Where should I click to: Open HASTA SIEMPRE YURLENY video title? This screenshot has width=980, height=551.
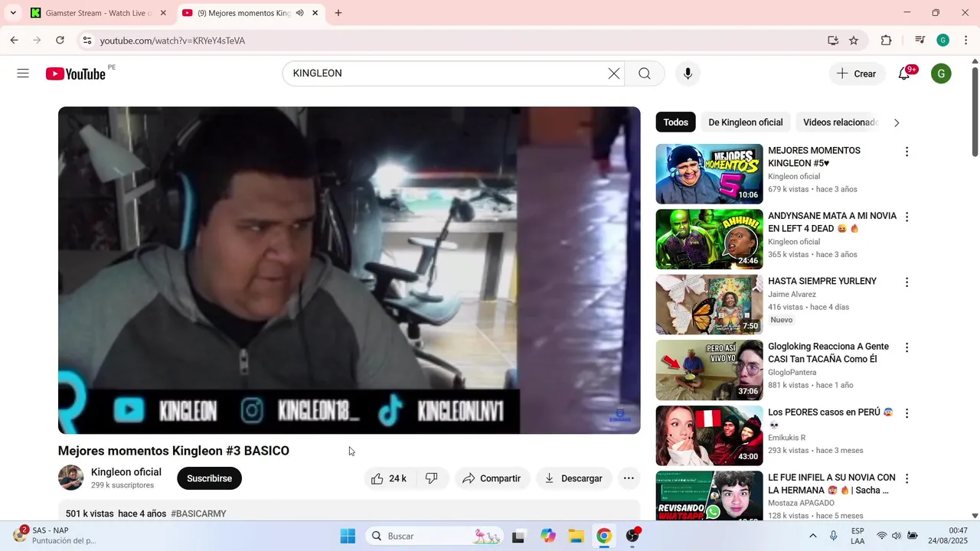[822, 282]
